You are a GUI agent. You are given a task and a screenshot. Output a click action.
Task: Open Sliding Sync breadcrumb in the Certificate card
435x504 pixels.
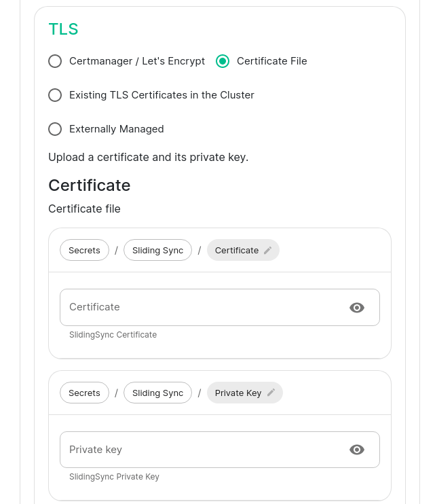tap(157, 251)
